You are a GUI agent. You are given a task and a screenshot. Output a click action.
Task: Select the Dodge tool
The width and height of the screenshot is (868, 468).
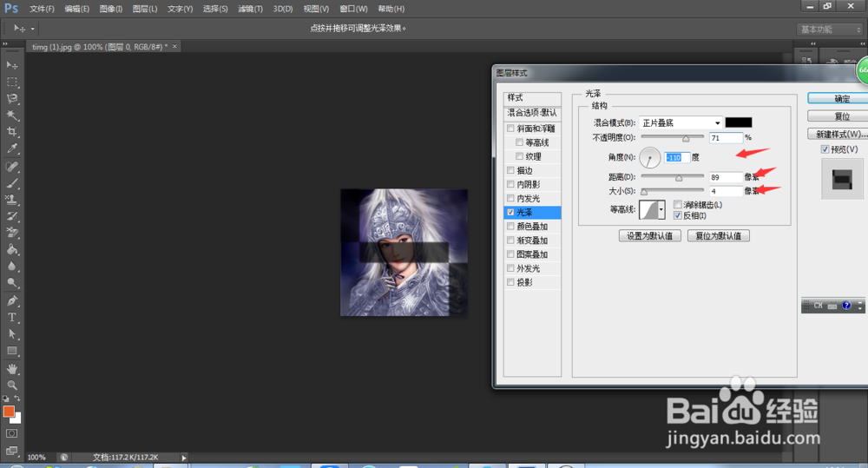point(11,282)
